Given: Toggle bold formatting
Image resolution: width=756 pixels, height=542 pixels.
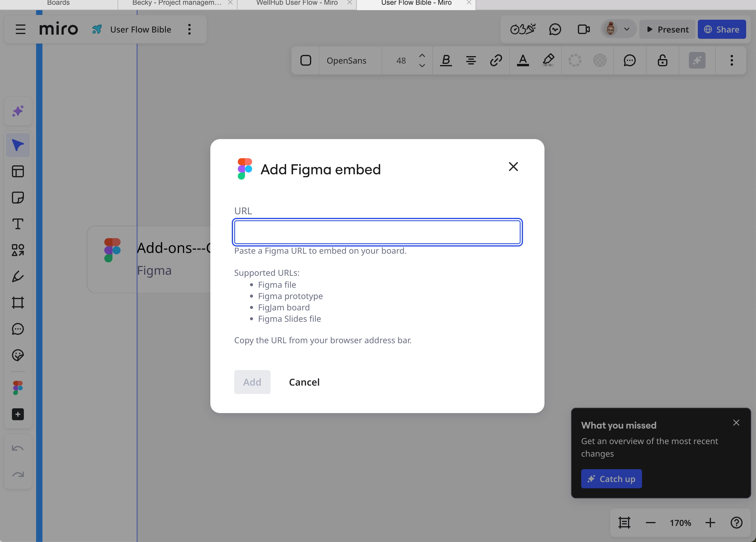Looking at the screenshot, I should (446, 60).
